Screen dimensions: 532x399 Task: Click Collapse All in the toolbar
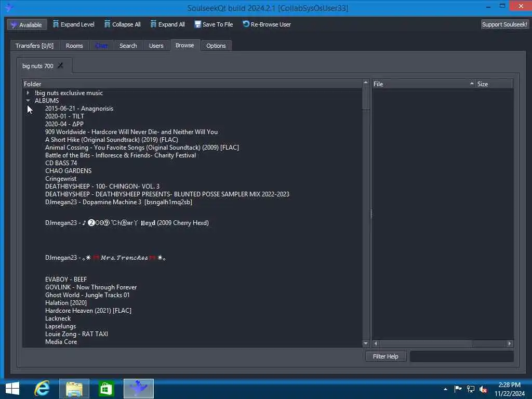(x=123, y=24)
